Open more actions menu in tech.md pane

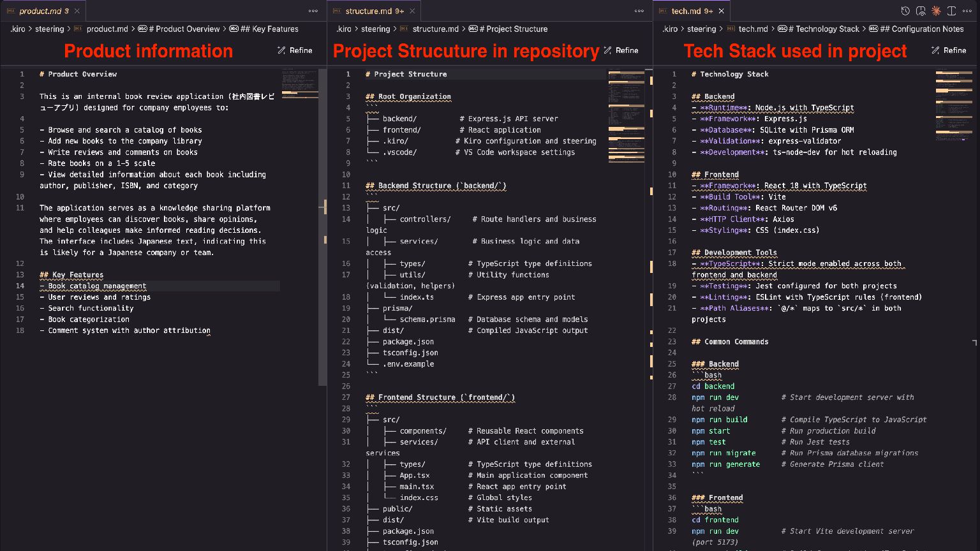(967, 11)
